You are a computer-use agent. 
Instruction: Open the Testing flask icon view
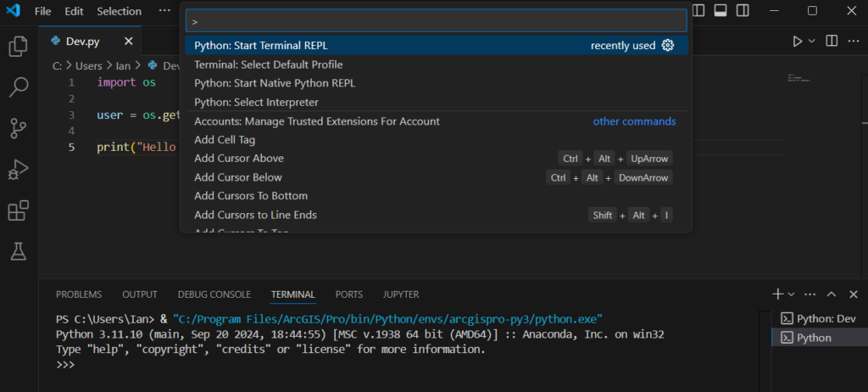[18, 250]
